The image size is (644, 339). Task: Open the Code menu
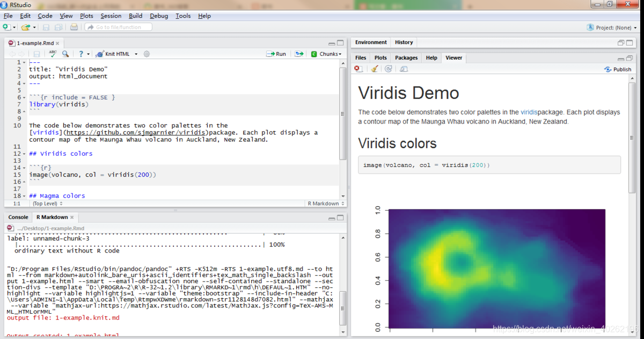45,16
